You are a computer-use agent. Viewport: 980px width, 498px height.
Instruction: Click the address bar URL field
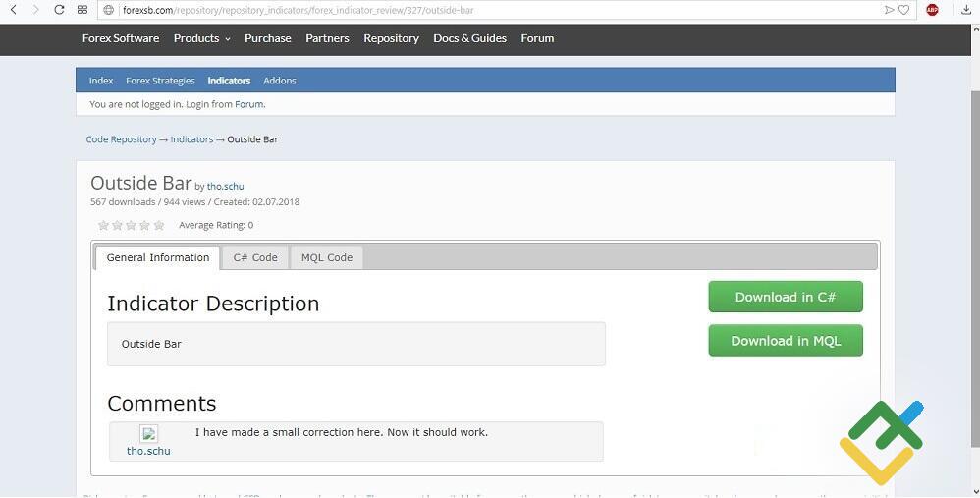(491, 10)
